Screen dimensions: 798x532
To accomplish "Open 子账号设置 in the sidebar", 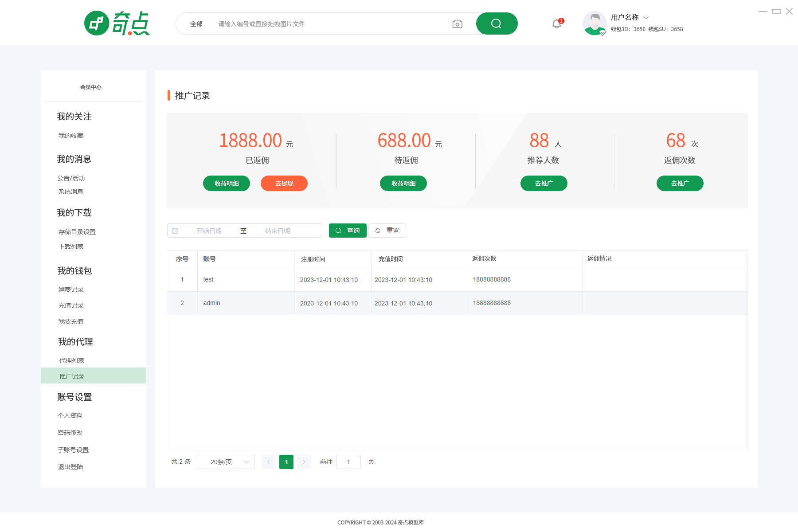I will click(73, 450).
